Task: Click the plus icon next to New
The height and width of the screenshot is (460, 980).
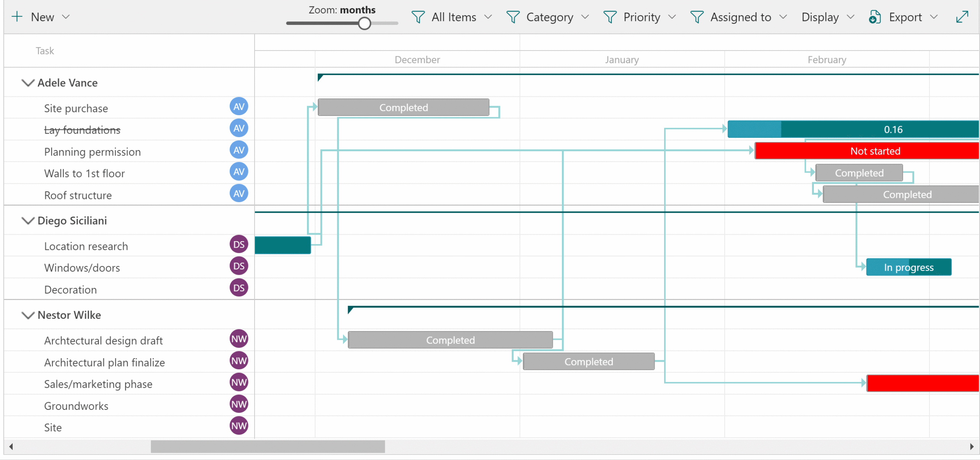Action: [18, 16]
